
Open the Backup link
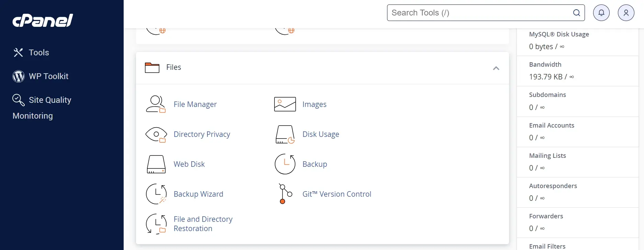(315, 164)
